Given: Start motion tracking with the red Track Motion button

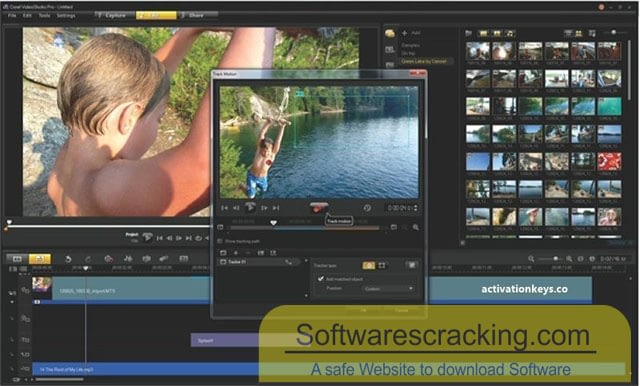Looking at the screenshot, I should click(319, 207).
